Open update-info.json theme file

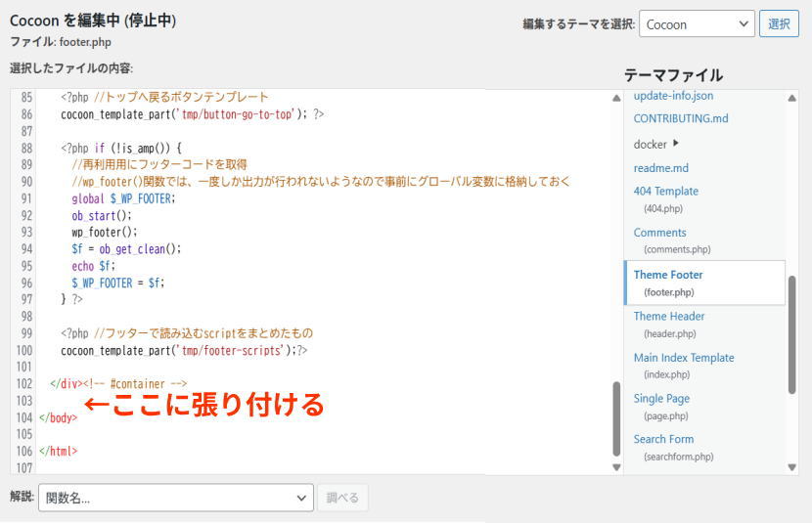(673, 96)
